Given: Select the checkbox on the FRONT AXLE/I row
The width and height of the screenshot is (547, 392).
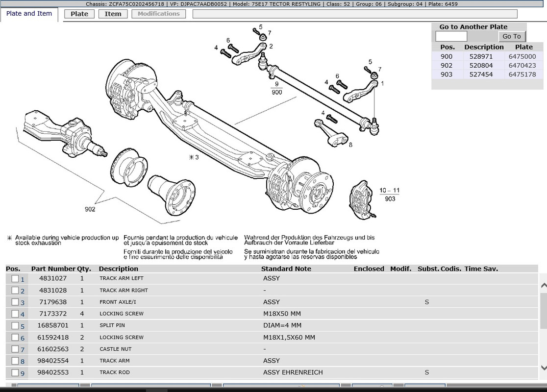Looking at the screenshot, I should pos(15,302).
